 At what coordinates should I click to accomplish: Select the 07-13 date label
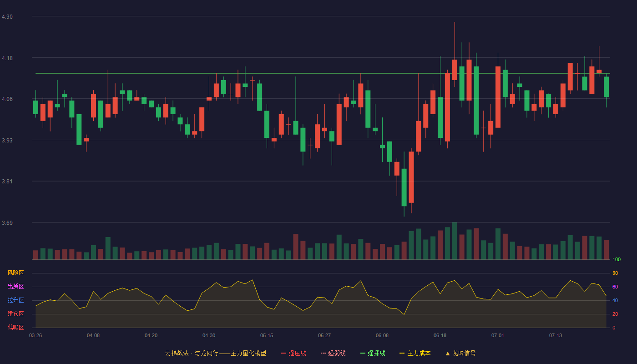point(556,335)
